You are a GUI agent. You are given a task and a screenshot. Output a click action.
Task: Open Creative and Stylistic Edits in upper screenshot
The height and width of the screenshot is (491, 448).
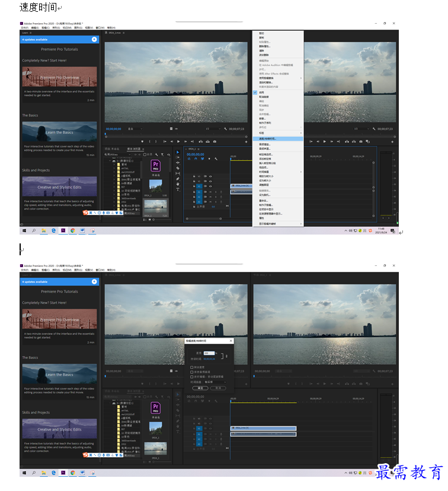(x=59, y=187)
